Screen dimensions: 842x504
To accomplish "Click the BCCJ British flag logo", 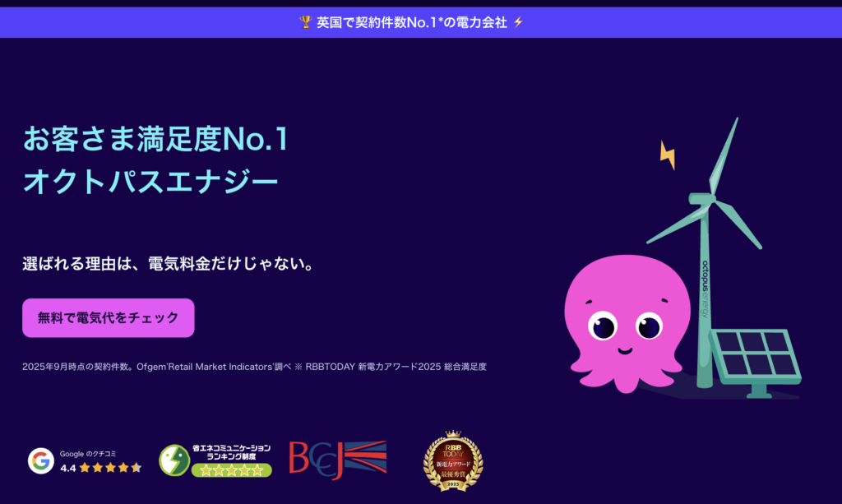I will [338, 460].
